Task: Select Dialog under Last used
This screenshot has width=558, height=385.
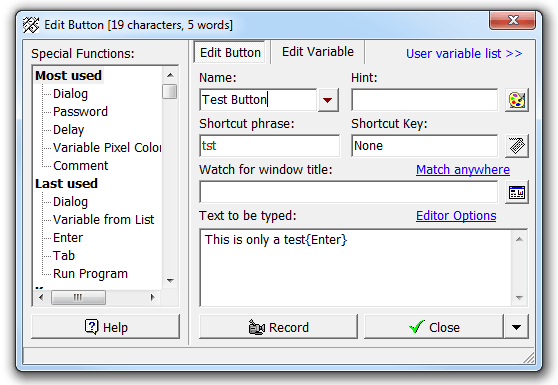Action: [70, 202]
